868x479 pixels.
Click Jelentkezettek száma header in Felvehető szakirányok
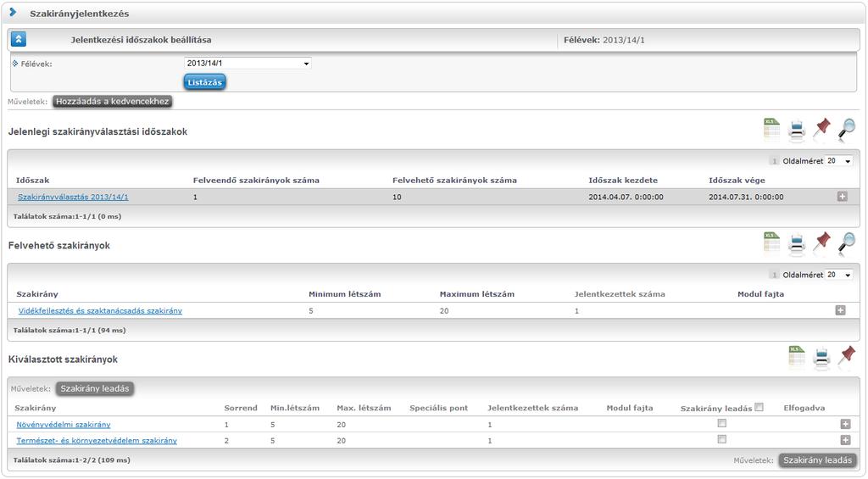[x=620, y=294]
